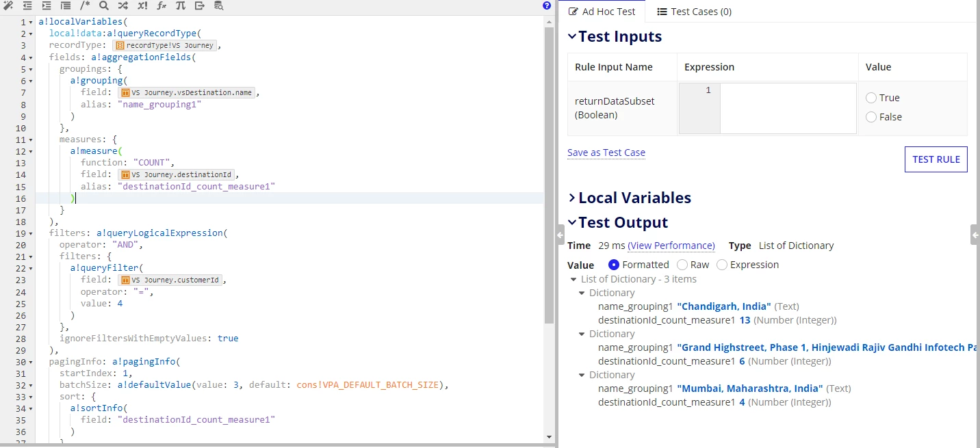The height and width of the screenshot is (448, 980).
Task: Select the Formatted value view
Action: click(614, 265)
